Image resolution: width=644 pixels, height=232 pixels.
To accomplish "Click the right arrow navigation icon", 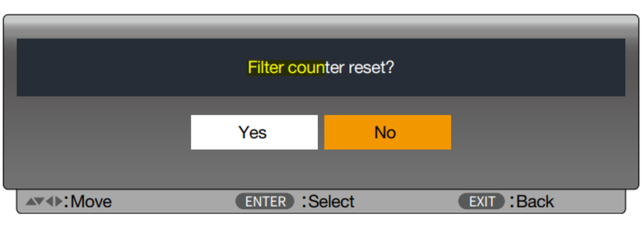I will [x=58, y=201].
